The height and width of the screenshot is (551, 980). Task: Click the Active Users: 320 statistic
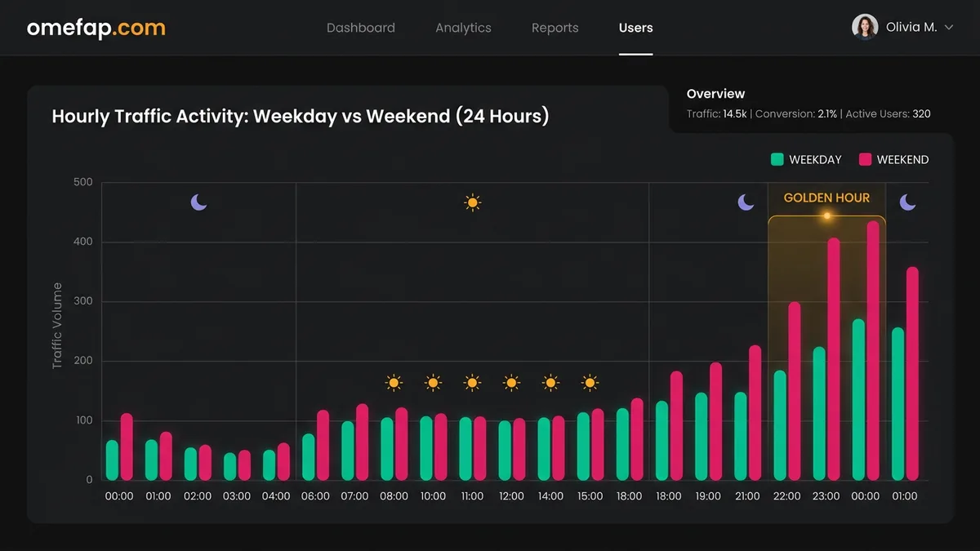tap(888, 114)
